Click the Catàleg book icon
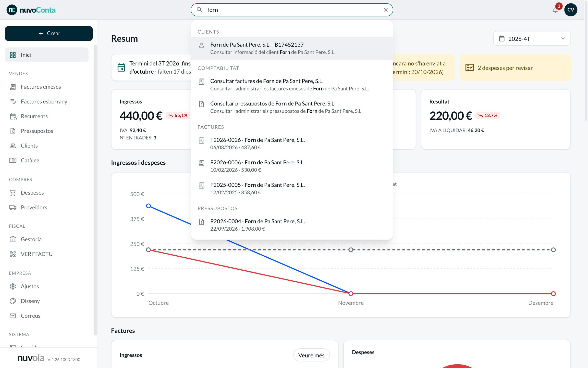The width and height of the screenshot is (588, 368). click(x=13, y=160)
